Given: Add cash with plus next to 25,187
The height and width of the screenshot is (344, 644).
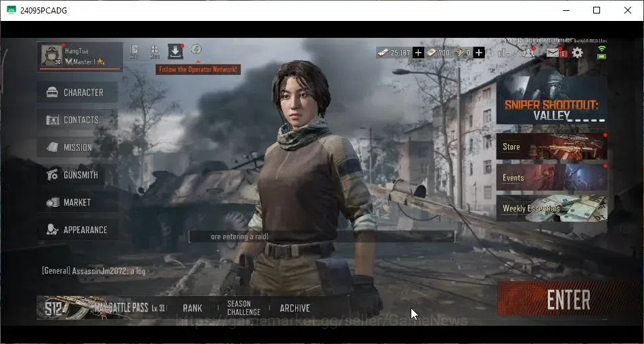Looking at the screenshot, I should 418,53.
